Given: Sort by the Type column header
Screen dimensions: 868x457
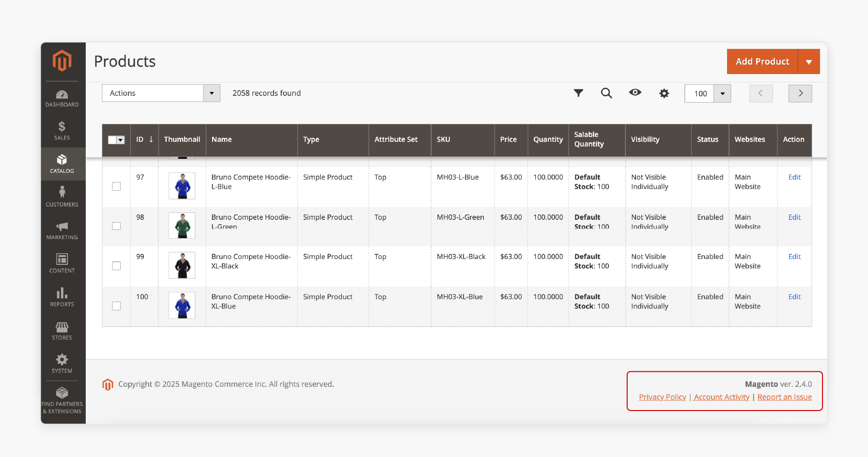Looking at the screenshot, I should click(333, 139).
